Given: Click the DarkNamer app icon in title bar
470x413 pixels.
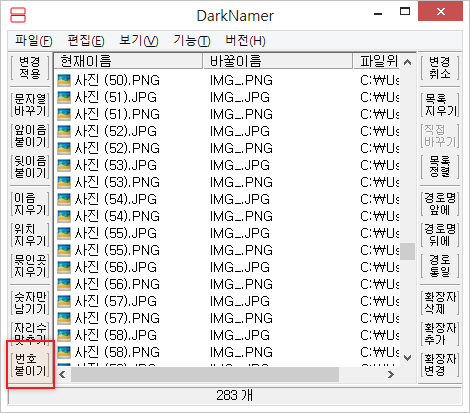Looking at the screenshot, I should coord(18,15).
